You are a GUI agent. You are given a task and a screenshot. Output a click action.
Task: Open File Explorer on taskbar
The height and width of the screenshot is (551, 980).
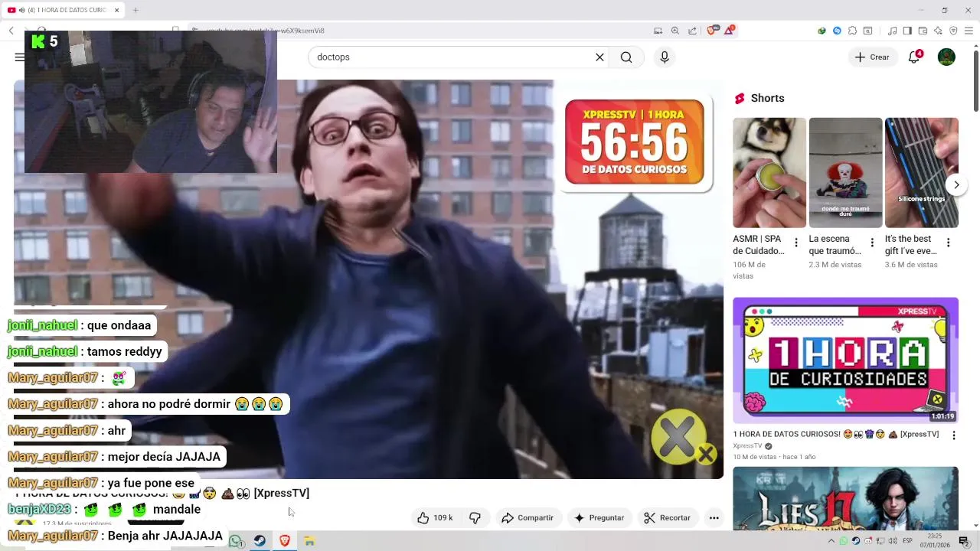click(x=309, y=541)
